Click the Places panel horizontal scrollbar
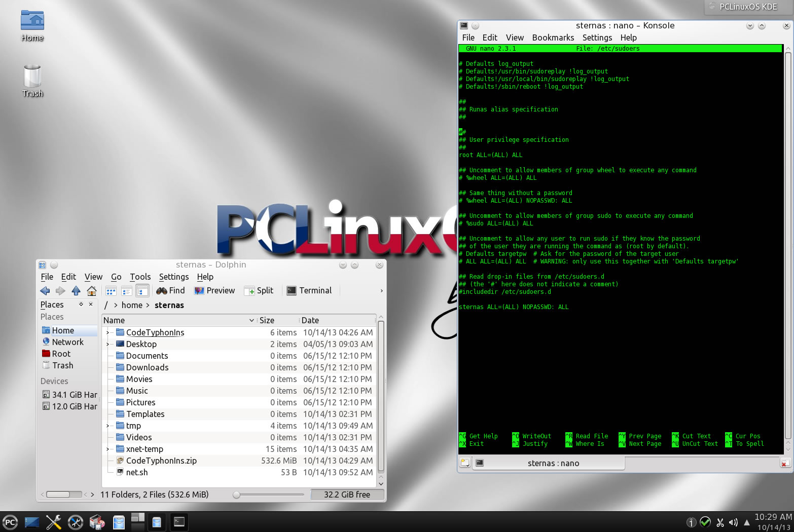This screenshot has width=794, height=532. point(64,495)
